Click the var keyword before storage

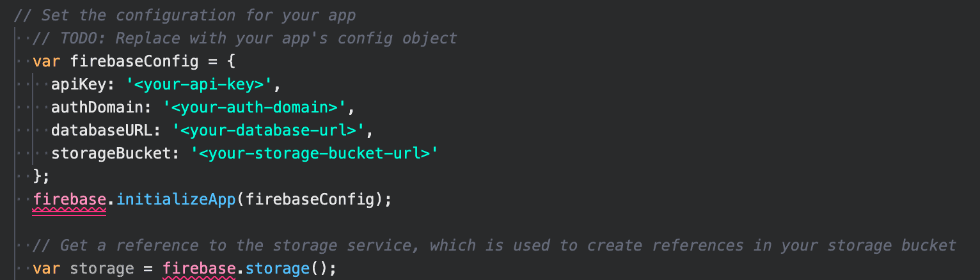pos(46,268)
